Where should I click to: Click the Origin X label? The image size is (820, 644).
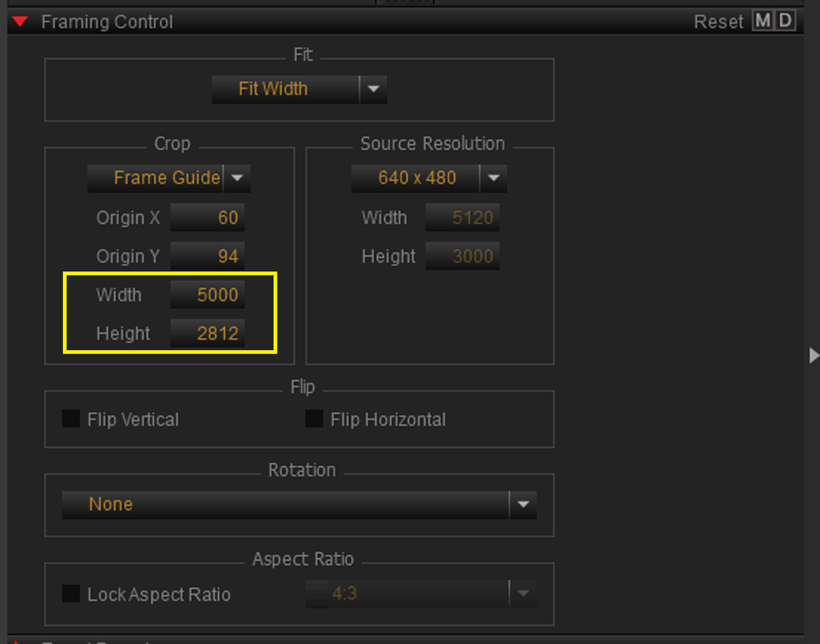point(128,217)
